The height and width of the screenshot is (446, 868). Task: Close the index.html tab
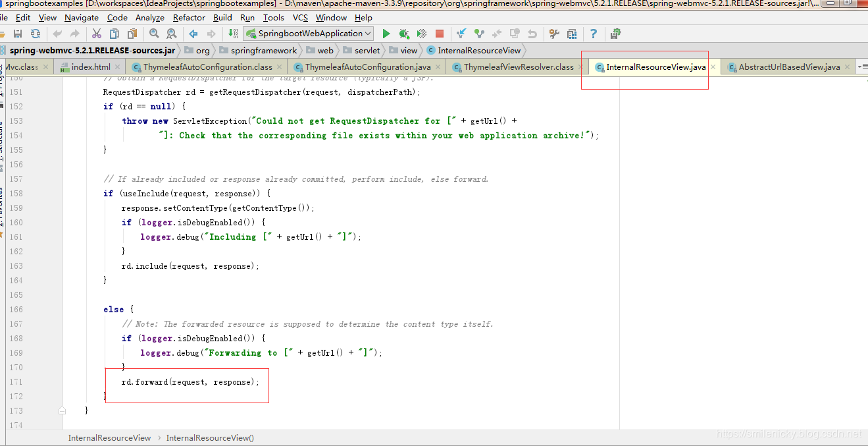[x=118, y=67]
